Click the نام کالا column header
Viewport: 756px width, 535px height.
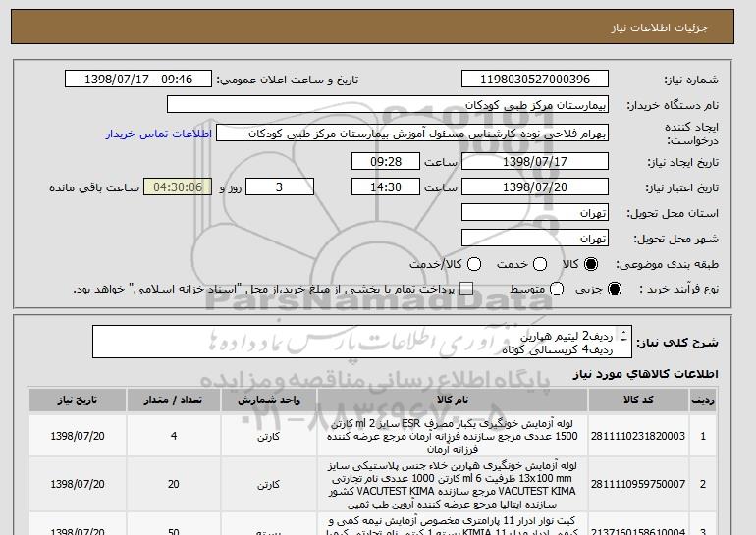453,401
